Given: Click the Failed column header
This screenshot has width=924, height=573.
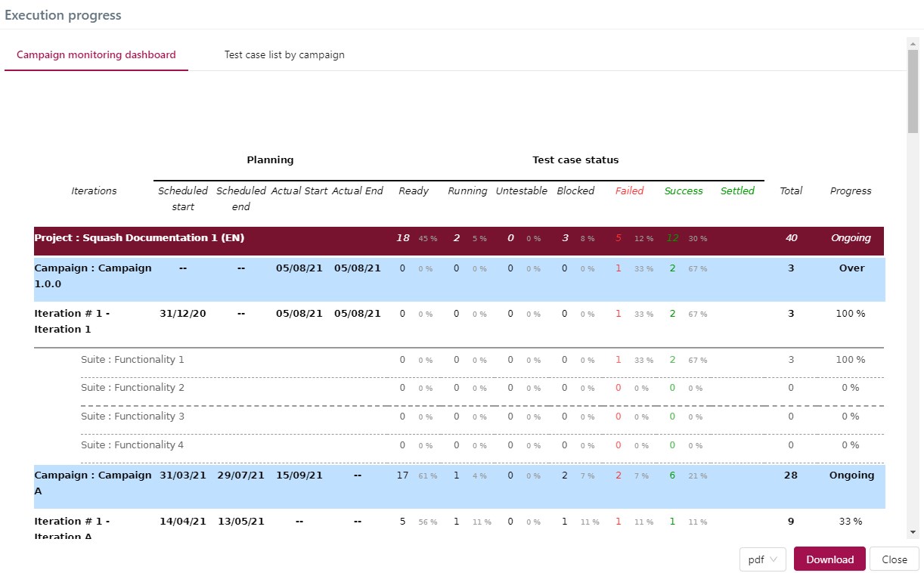Looking at the screenshot, I should [629, 191].
